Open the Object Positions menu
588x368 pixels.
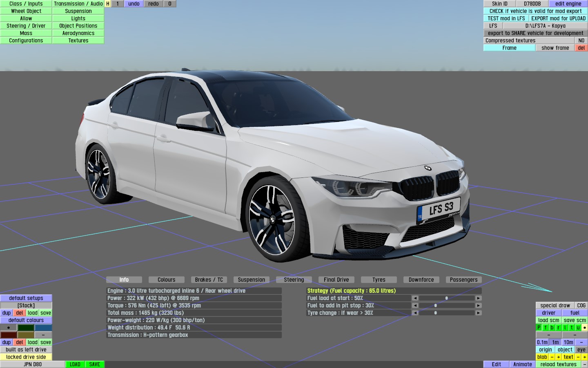tap(78, 26)
